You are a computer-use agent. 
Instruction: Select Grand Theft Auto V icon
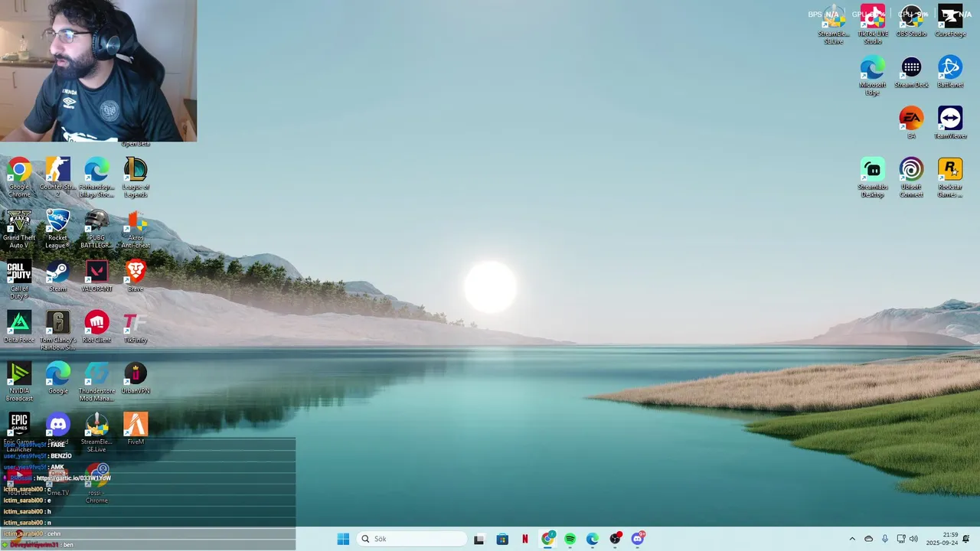coord(19,229)
